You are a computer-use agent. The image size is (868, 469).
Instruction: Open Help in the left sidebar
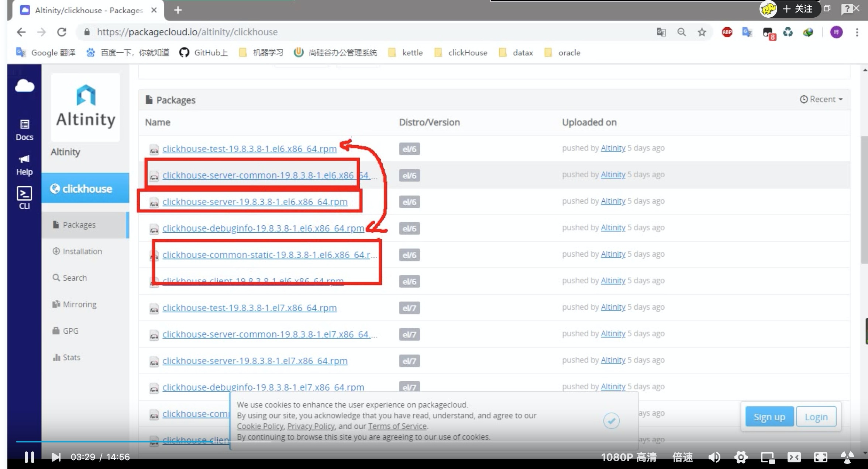(24, 165)
